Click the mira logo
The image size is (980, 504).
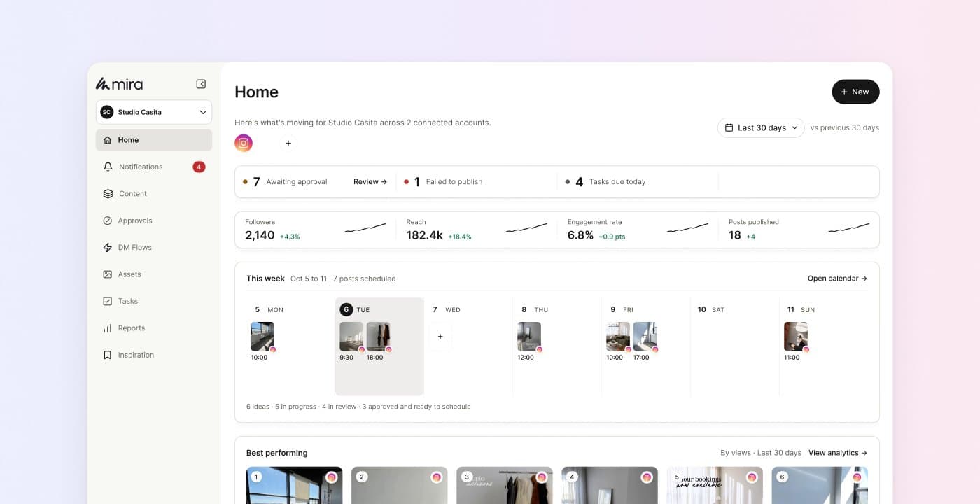[x=119, y=84]
